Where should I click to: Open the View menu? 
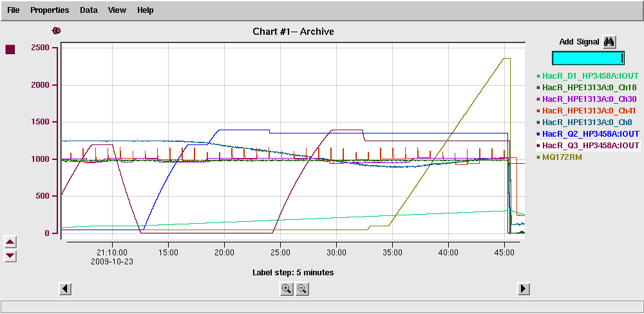(x=117, y=10)
